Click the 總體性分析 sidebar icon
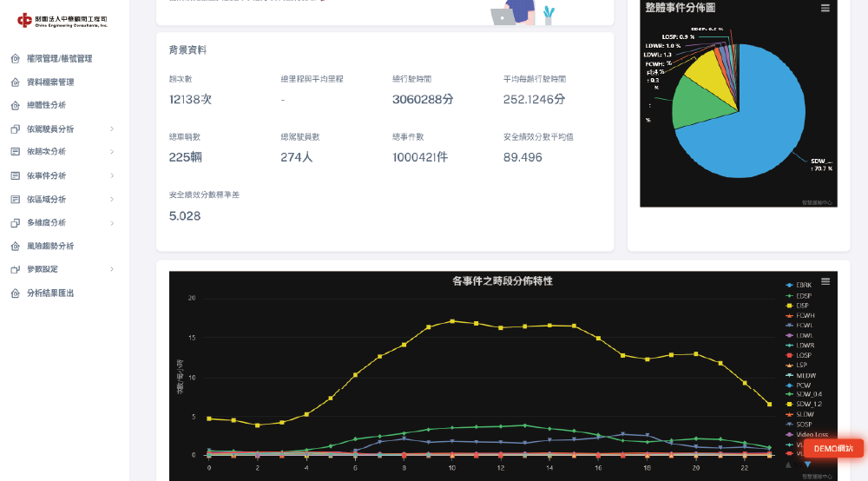Image resolution: width=868 pixels, height=481 pixels. (16, 105)
